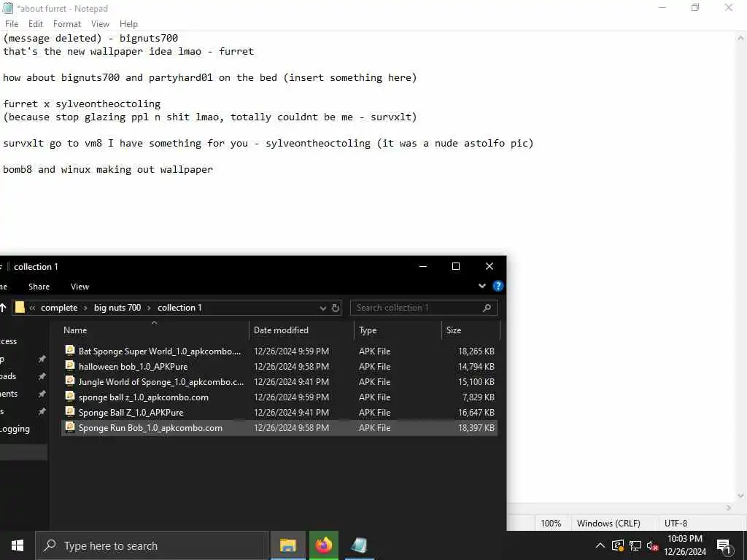This screenshot has width=747, height=560.
Task: Open File Explorer help icon
Action: pyautogui.click(x=498, y=286)
